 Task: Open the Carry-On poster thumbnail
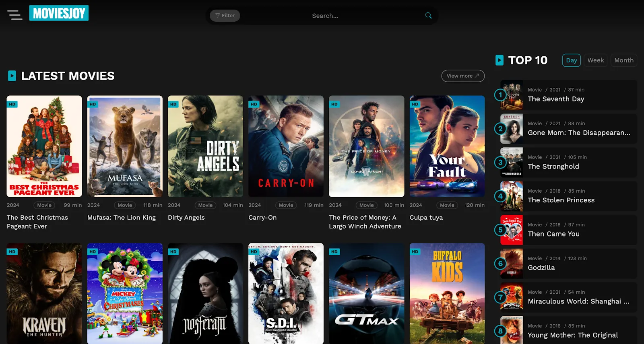(x=286, y=146)
